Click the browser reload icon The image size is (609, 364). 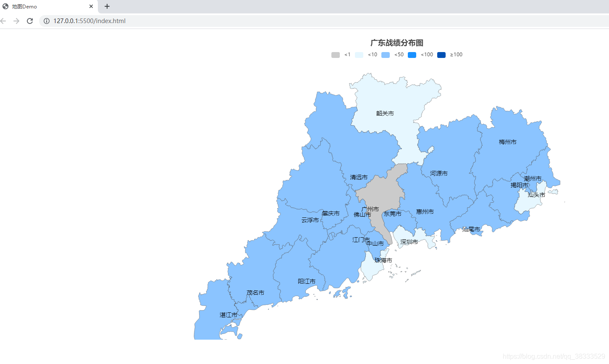(x=29, y=21)
